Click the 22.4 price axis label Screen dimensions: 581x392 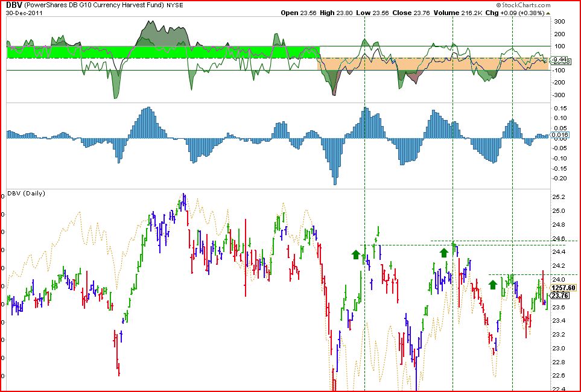[x=559, y=388]
